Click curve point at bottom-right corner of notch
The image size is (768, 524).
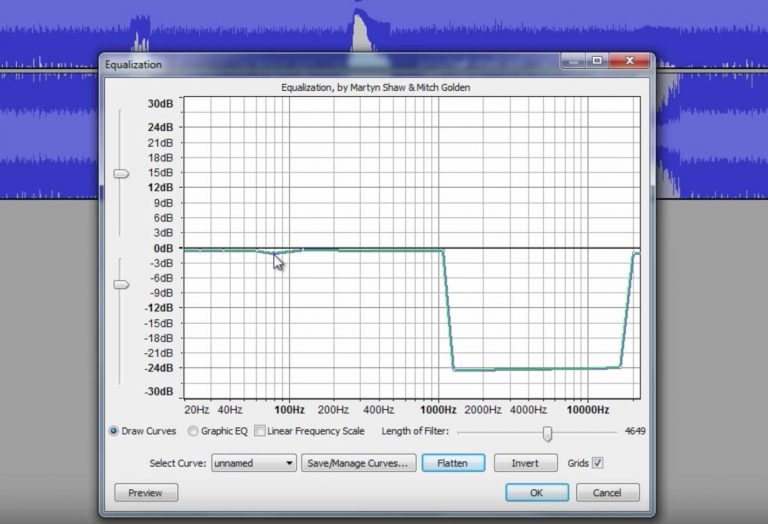coord(621,367)
